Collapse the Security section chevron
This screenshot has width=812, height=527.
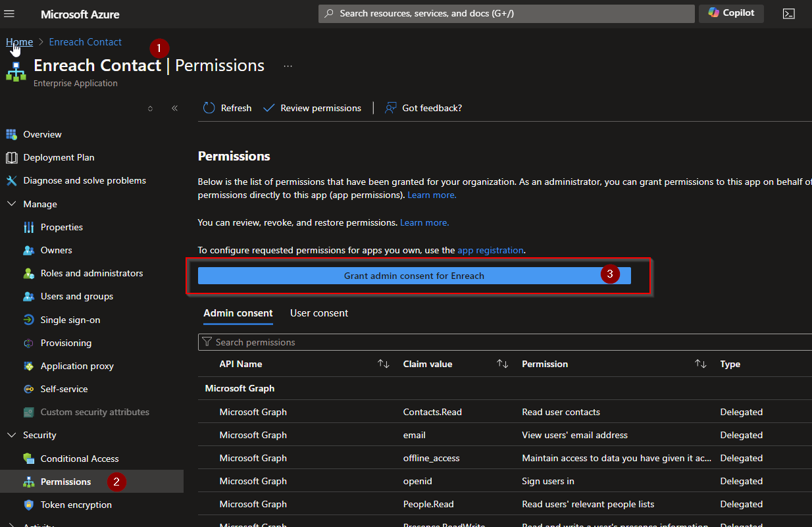(11, 435)
